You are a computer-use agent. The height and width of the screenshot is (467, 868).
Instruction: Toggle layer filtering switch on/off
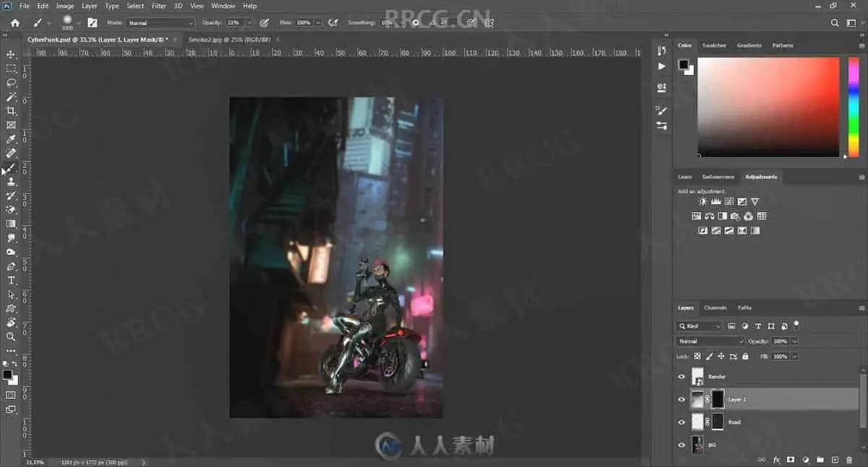coord(796,325)
